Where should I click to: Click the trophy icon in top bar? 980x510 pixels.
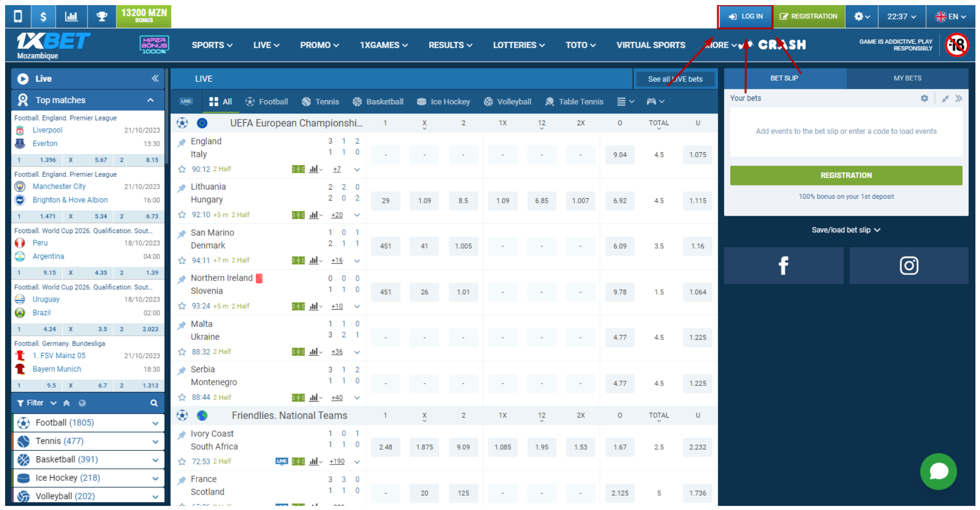[x=102, y=16]
